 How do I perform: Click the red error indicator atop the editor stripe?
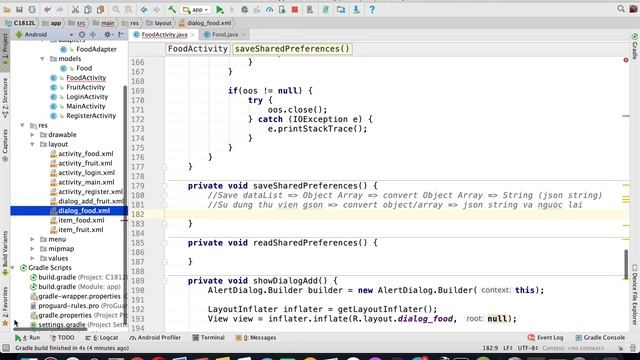(626, 60)
